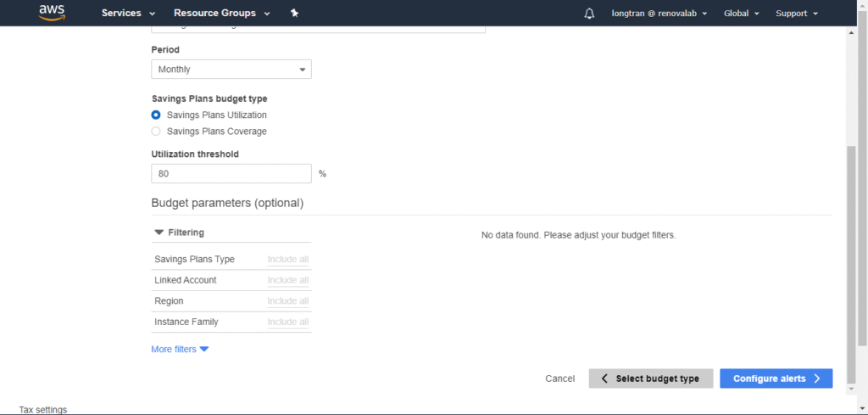Image resolution: width=868 pixels, height=415 pixels.
Task: Click the Utilization threshold input field
Action: tap(231, 173)
